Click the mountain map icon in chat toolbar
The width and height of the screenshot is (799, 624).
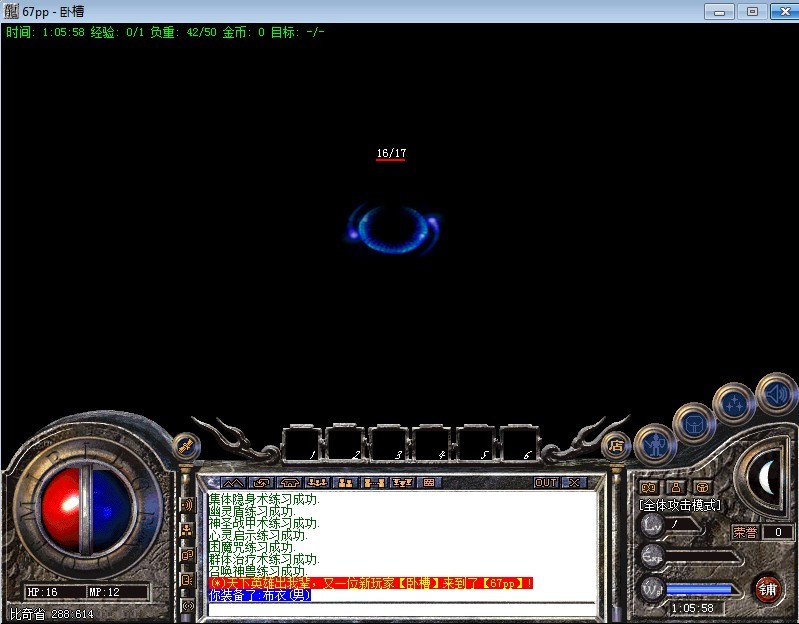[x=234, y=482]
